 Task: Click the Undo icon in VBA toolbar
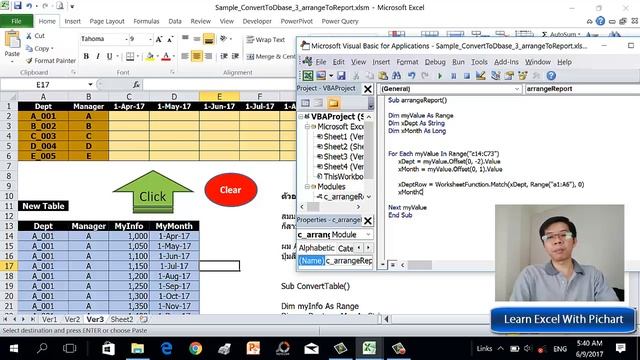pos(411,76)
